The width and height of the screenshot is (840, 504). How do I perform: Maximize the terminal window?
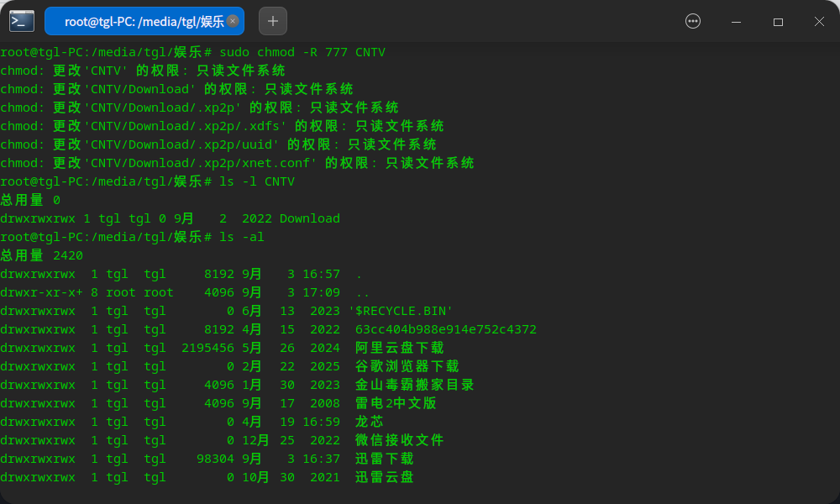(x=778, y=22)
